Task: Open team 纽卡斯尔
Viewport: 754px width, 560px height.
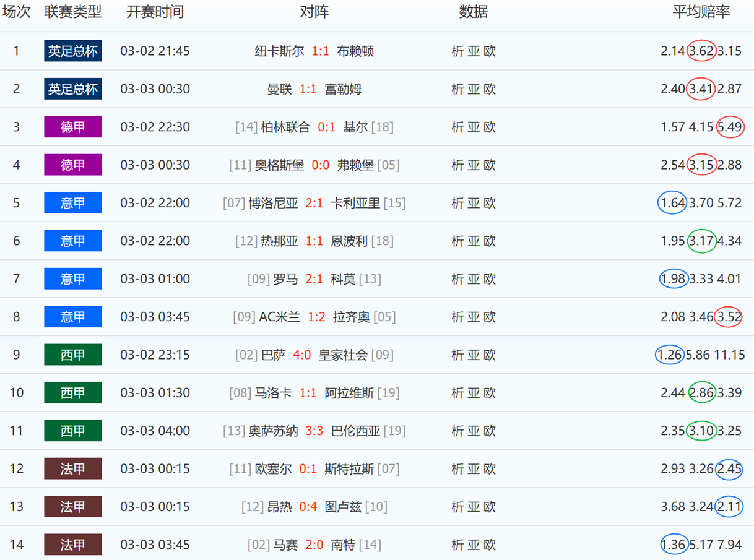Action: click(280, 51)
